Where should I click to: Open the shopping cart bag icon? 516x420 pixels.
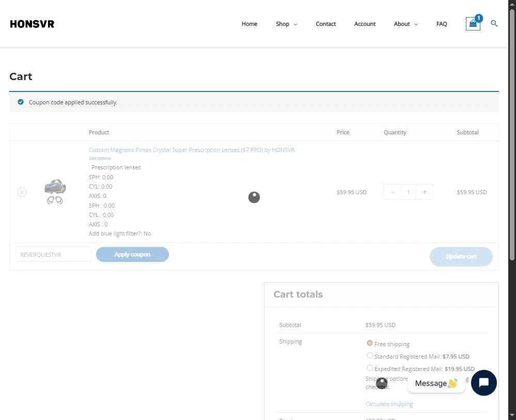[x=473, y=24]
